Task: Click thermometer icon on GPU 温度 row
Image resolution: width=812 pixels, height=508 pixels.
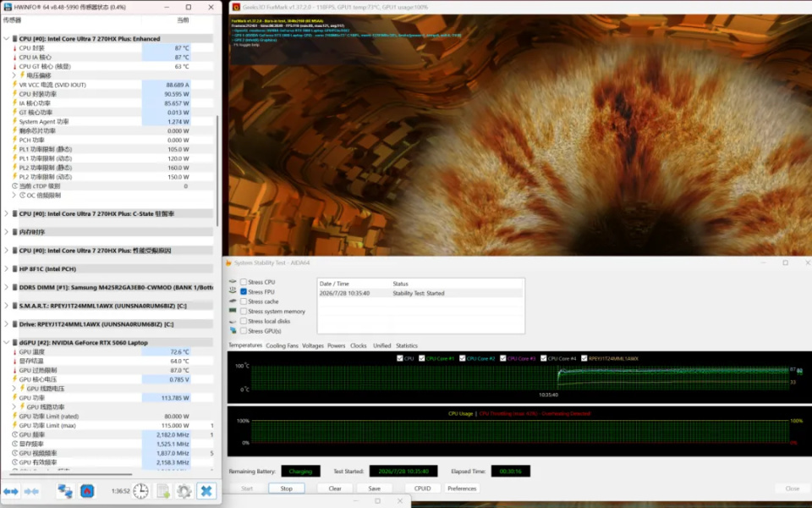Action: click(14, 352)
